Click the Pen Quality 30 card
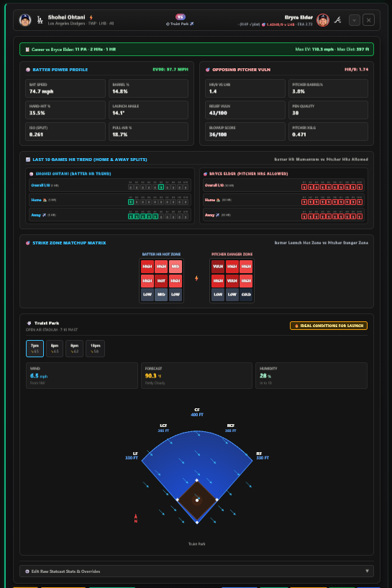392x588 pixels. point(328,110)
